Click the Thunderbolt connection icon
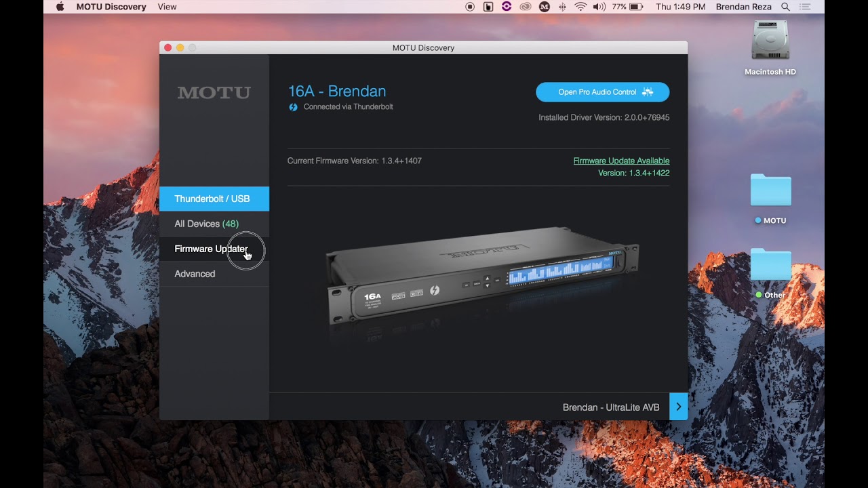 293,107
